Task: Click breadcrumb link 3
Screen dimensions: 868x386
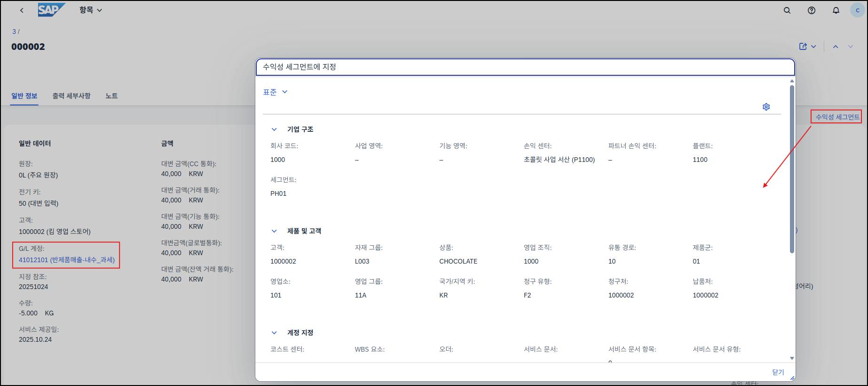Action: (x=14, y=32)
